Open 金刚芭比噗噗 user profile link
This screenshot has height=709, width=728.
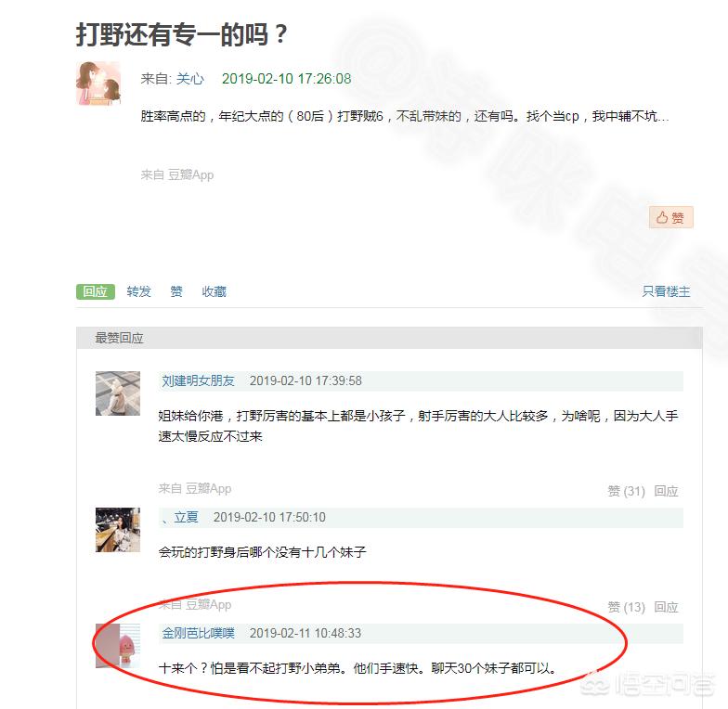coord(199,633)
